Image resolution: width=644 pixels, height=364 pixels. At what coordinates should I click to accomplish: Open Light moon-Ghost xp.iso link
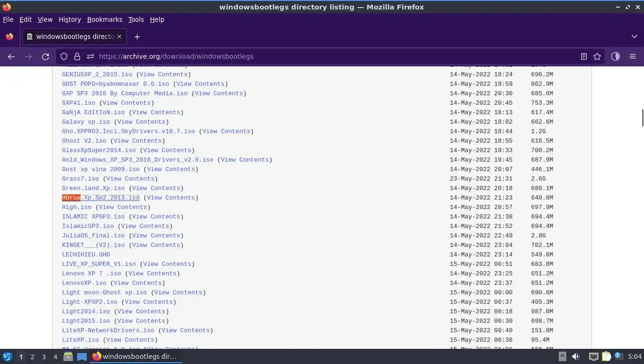click(x=105, y=292)
